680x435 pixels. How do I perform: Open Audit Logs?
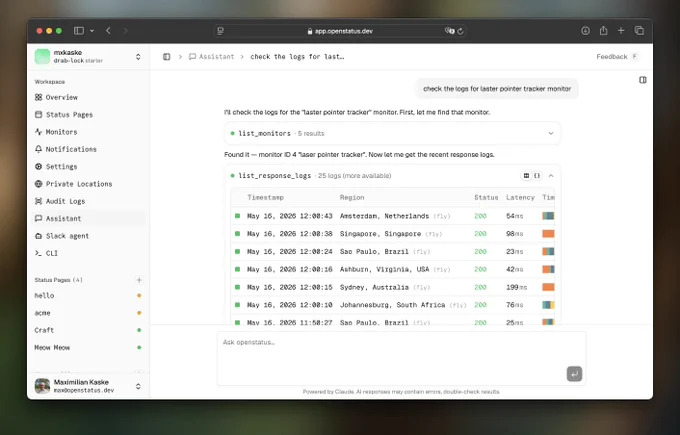tap(88, 201)
